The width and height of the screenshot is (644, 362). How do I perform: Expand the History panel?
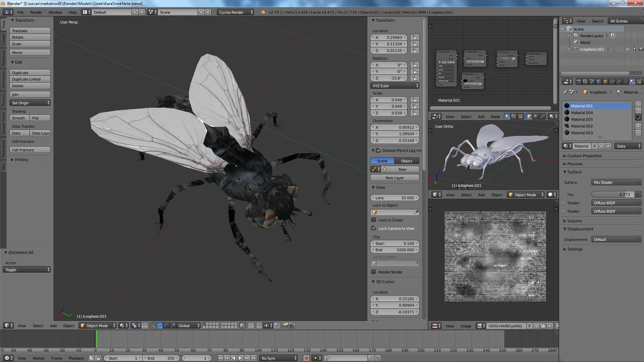(x=21, y=160)
